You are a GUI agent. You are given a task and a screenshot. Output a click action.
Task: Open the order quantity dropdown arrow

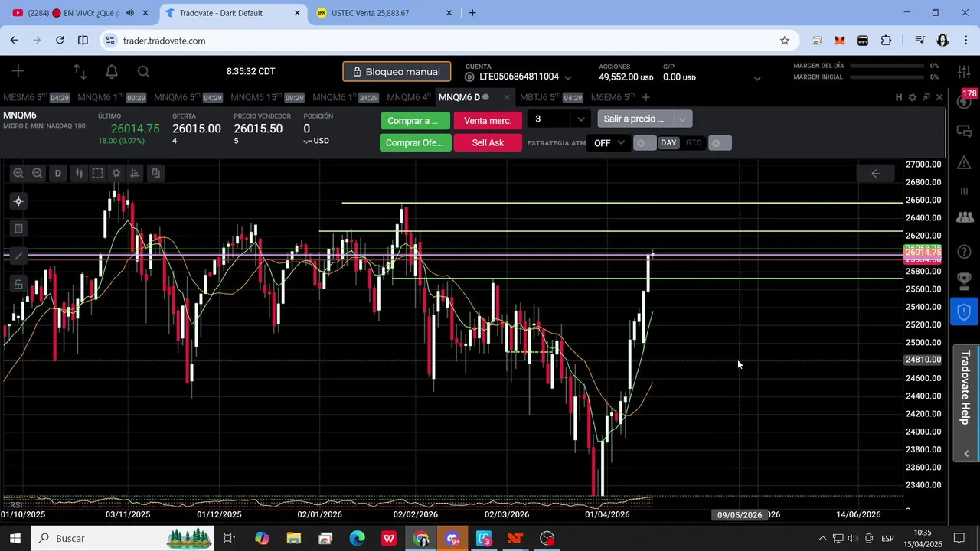581,119
